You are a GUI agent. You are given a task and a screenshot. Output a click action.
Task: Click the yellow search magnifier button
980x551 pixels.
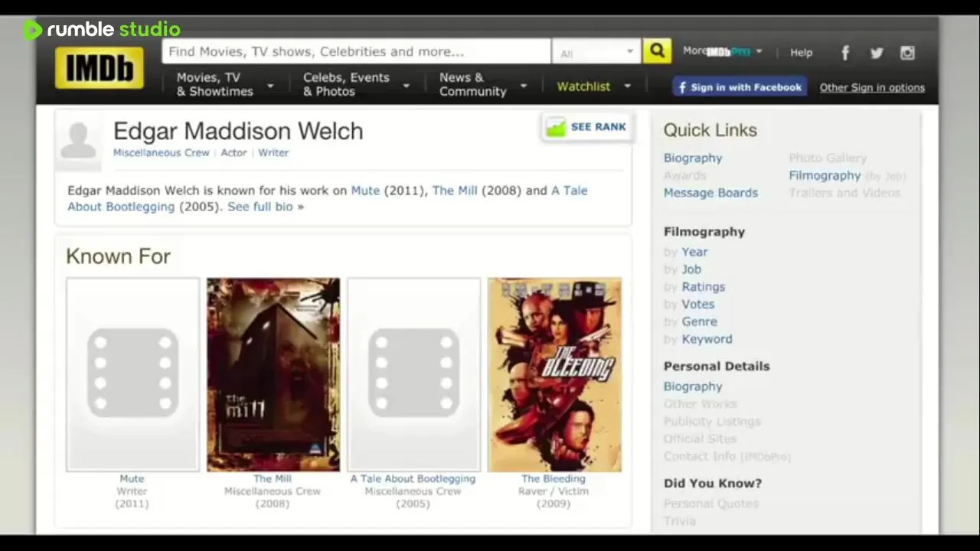coord(657,51)
